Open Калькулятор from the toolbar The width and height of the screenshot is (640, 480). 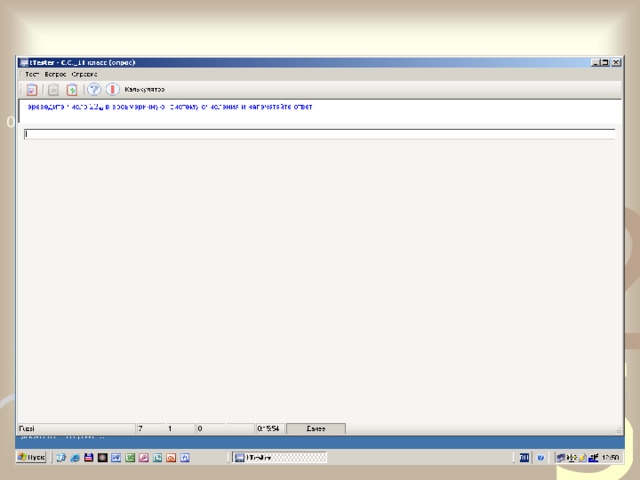click(x=144, y=89)
